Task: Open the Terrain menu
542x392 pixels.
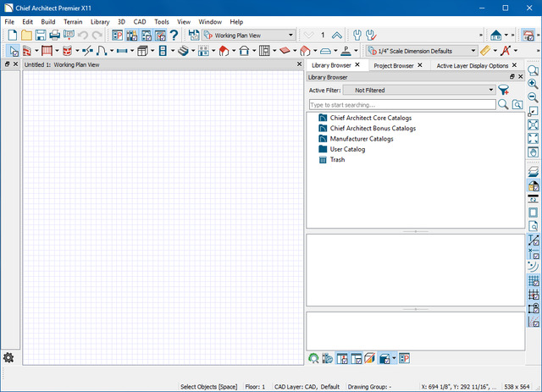Action: click(72, 21)
